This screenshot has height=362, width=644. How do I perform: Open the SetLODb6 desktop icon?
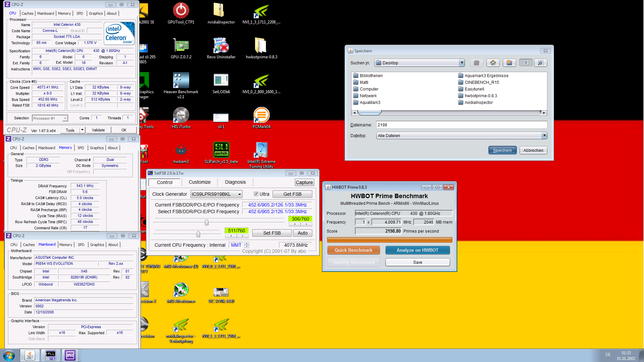(221, 83)
